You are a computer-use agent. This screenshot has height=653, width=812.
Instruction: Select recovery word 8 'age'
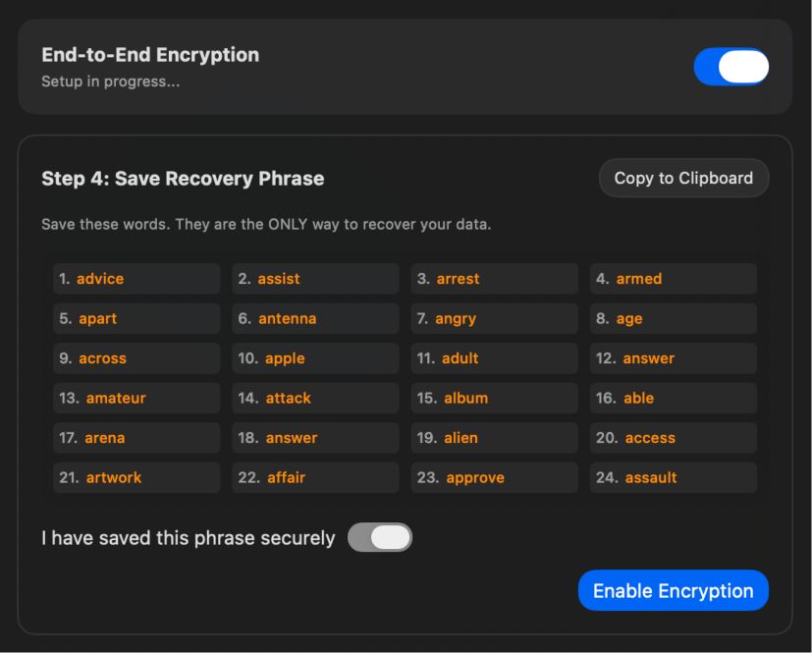click(673, 318)
